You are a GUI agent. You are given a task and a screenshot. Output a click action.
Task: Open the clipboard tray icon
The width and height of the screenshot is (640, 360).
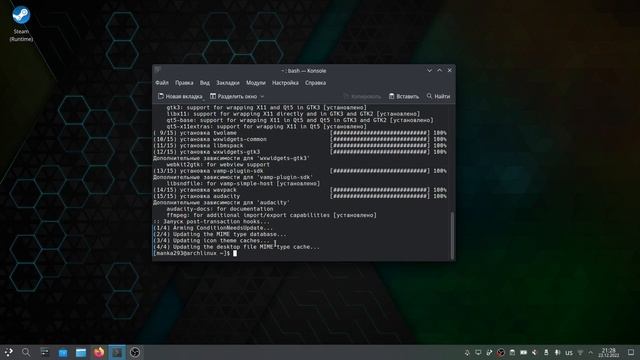[x=512, y=352]
